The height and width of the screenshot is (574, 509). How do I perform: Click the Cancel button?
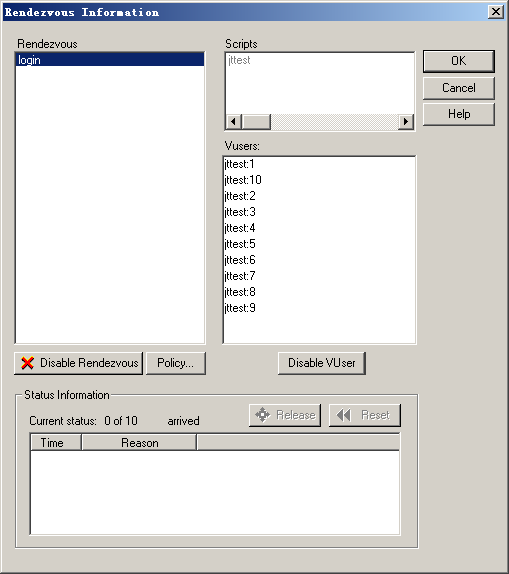pos(458,88)
